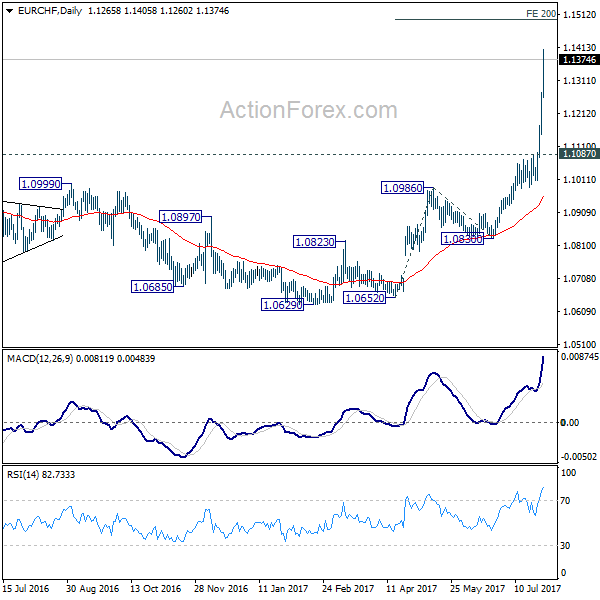The height and width of the screenshot is (600, 600).
Task: Click the 11 Apr 2017 date label
Action: coord(411,589)
